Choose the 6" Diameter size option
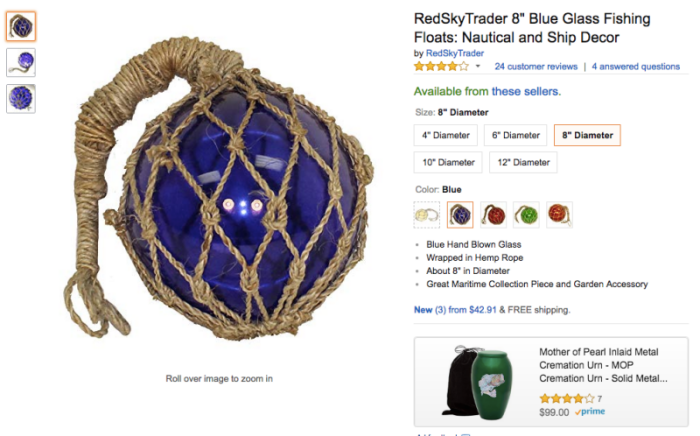 click(516, 135)
